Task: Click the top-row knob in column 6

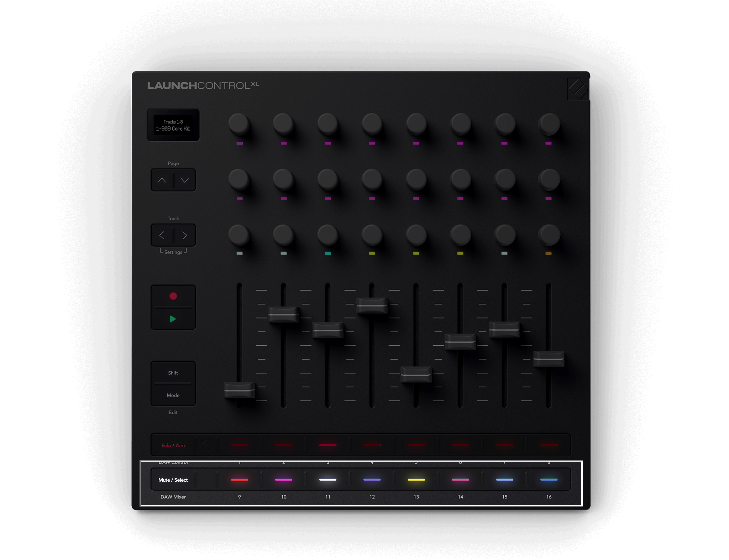Action: pyautogui.click(x=460, y=124)
